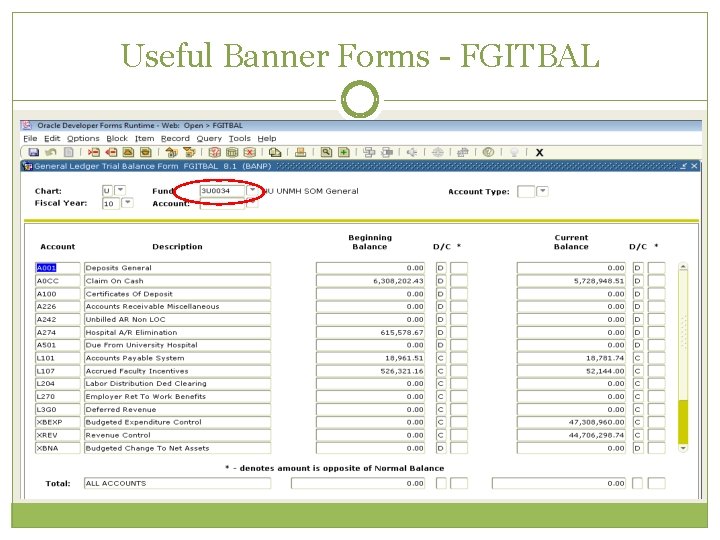720x540 pixels.
Task: Open the Block menu
Action: pos(117,138)
